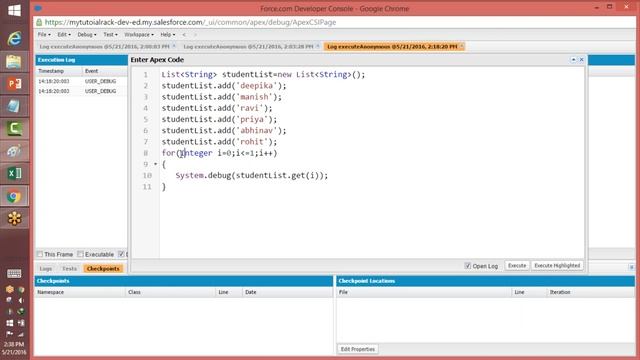
Task: Open PowerPoint from the taskbar
Action: [x=14, y=84]
